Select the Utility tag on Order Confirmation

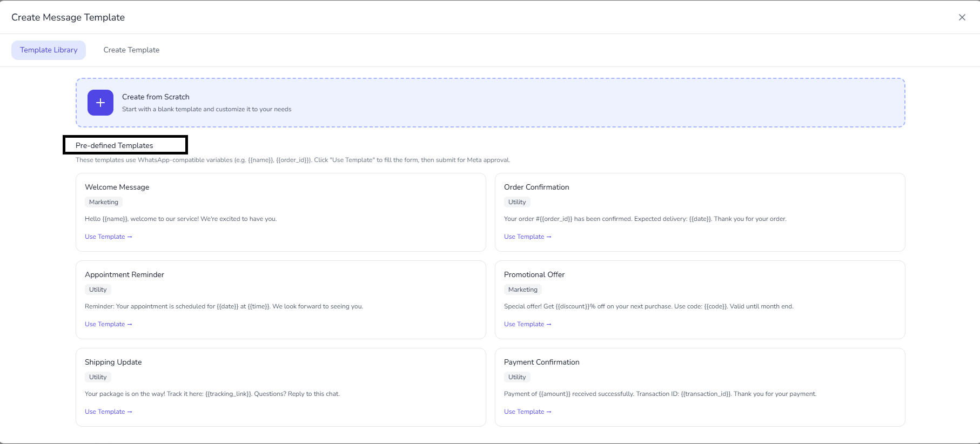coord(517,202)
